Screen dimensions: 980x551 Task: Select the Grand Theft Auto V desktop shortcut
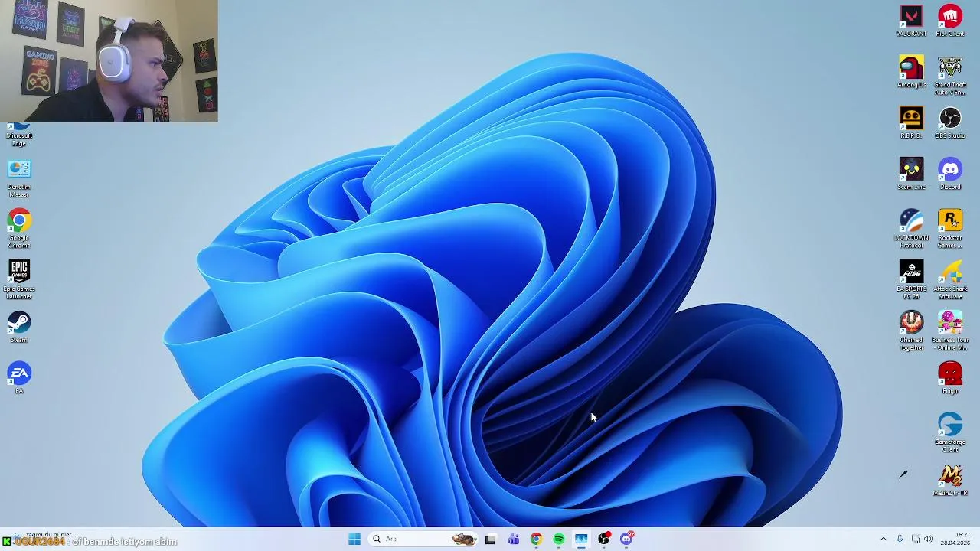point(950,76)
